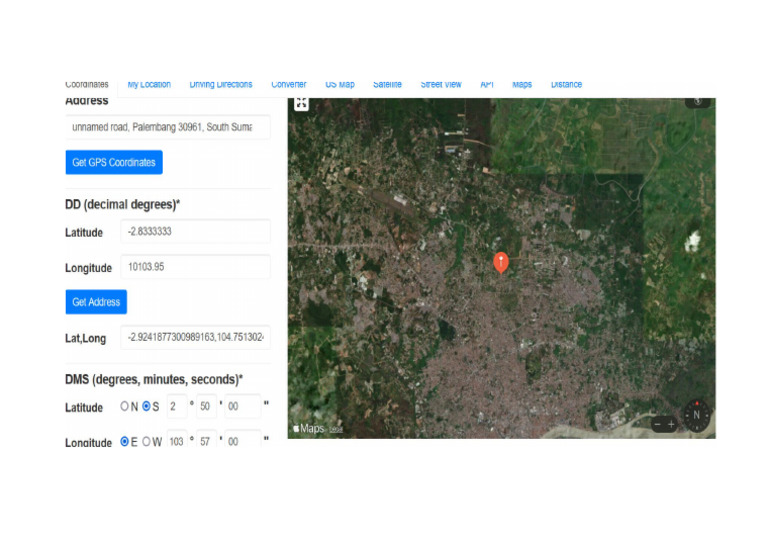The width and height of the screenshot is (768, 543).
Task: Open the Distance tab
Action: point(566,85)
